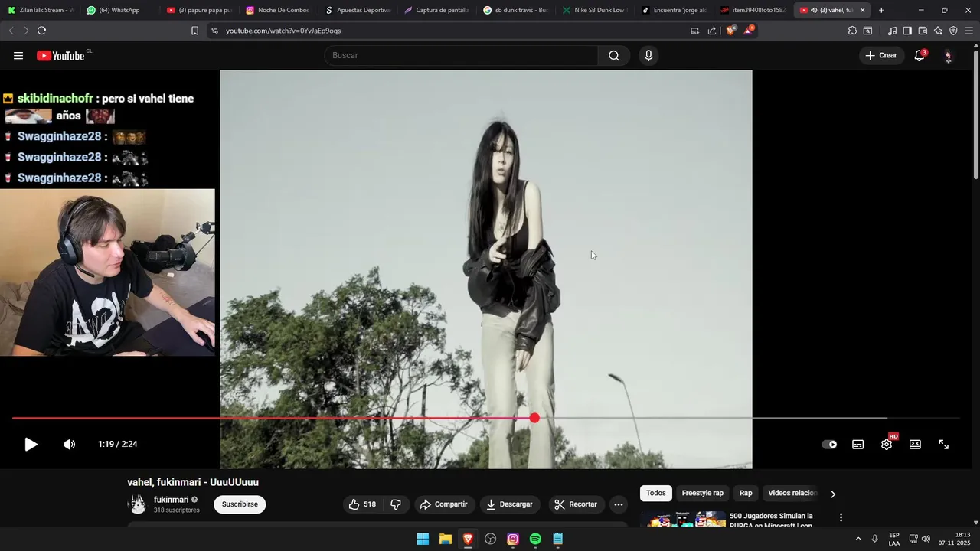
Task: Select the Freestyle rap chip
Action: click(x=702, y=494)
